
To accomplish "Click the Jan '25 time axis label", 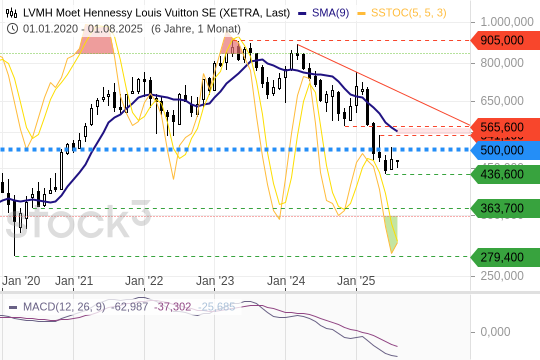I will pyautogui.click(x=356, y=281).
